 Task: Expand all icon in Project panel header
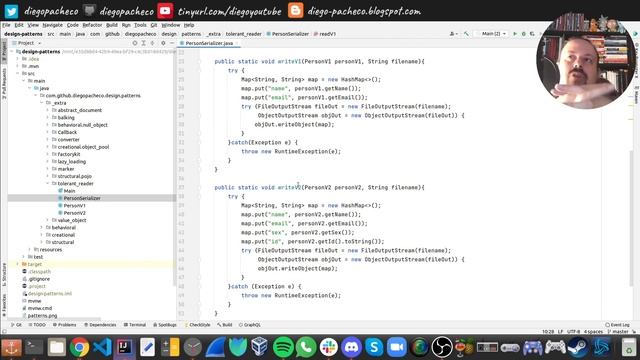point(144,43)
